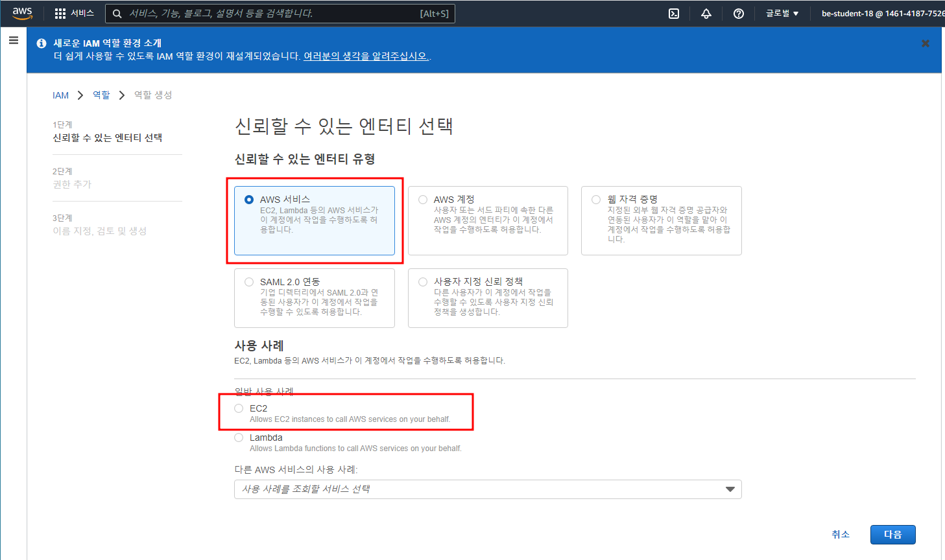Screen dimensions: 945x560
Task: Select the AWS 서비스 radio option
Action: [x=249, y=200]
